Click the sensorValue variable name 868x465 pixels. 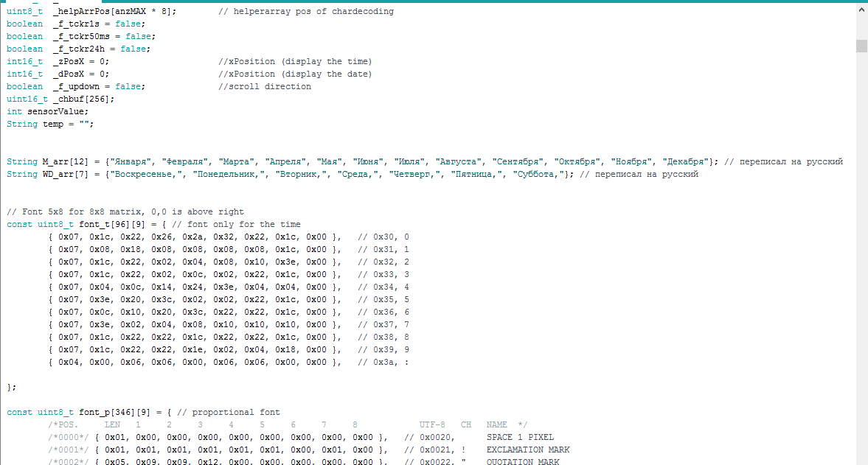point(56,112)
